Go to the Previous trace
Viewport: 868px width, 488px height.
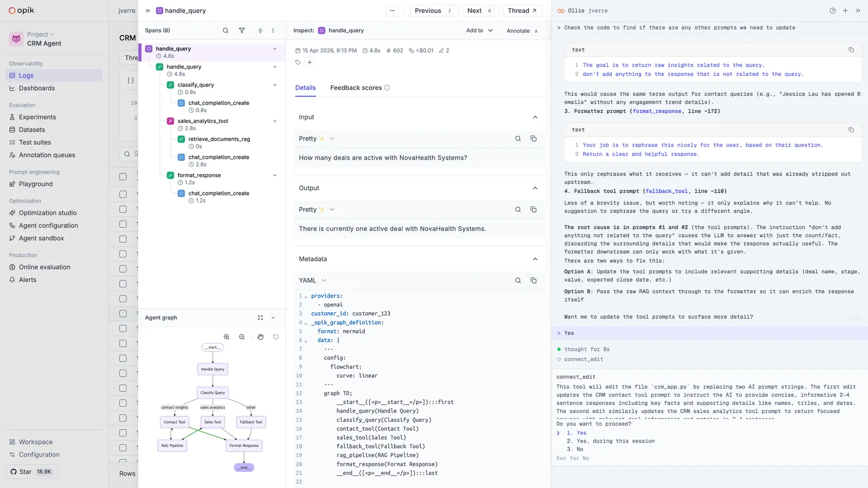point(434,11)
